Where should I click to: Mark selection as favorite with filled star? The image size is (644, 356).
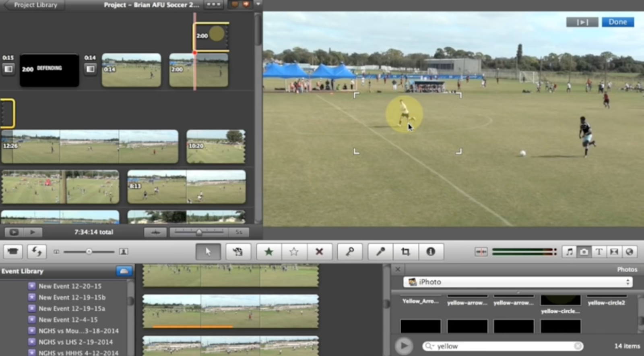tap(268, 252)
